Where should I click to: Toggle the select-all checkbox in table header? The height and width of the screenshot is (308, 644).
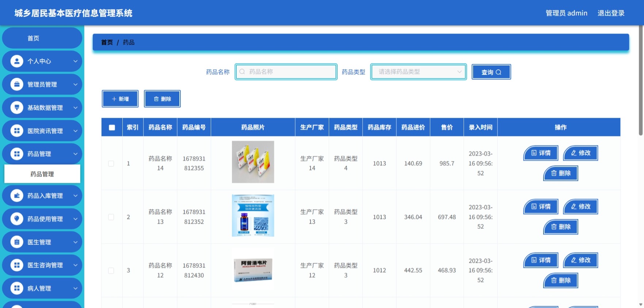pyautogui.click(x=112, y=127)
